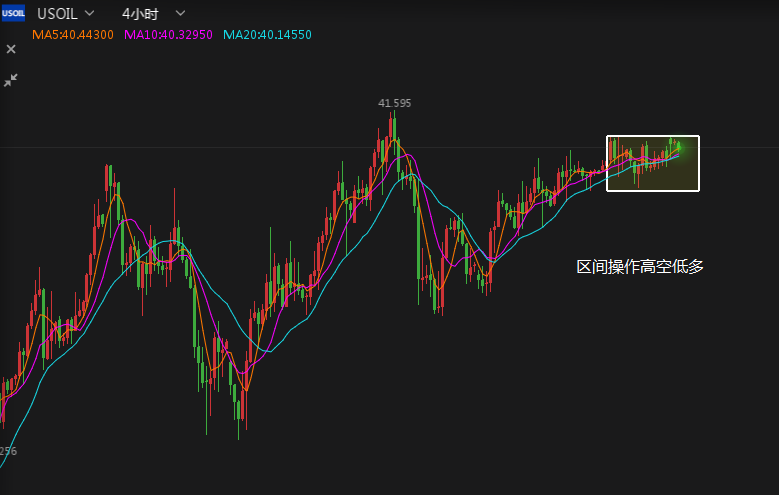779x495 pixels.
Task: Select the MA5:40.44300 indicator label
Action: click(x=73, y=35)
